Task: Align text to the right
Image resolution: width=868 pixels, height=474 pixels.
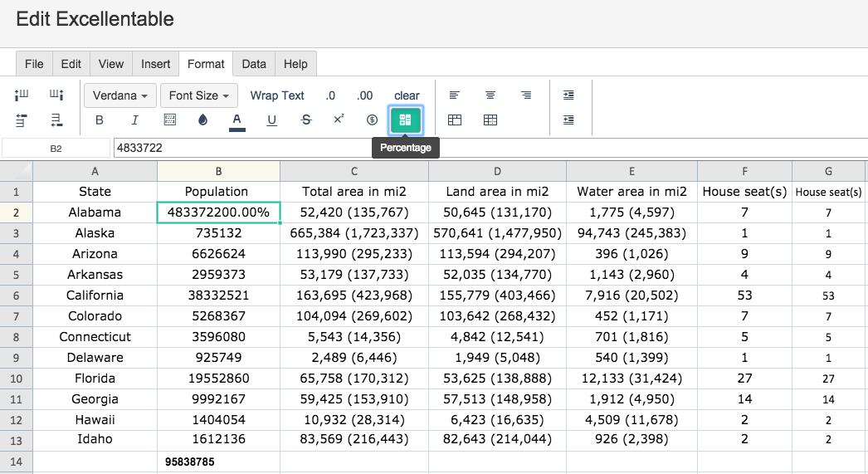Action: click(x=526, y=95)
